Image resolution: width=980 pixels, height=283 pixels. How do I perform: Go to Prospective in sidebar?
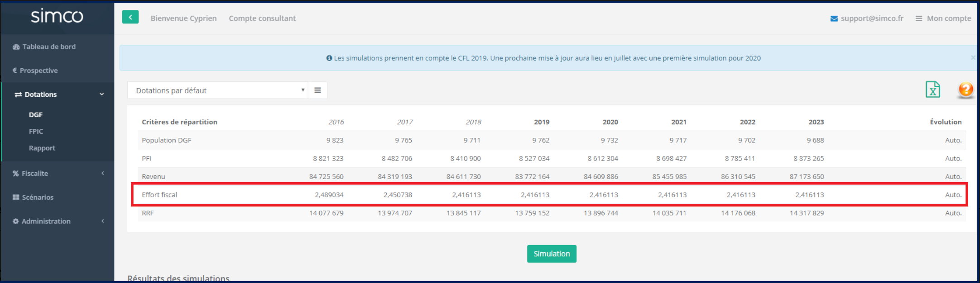38,71
